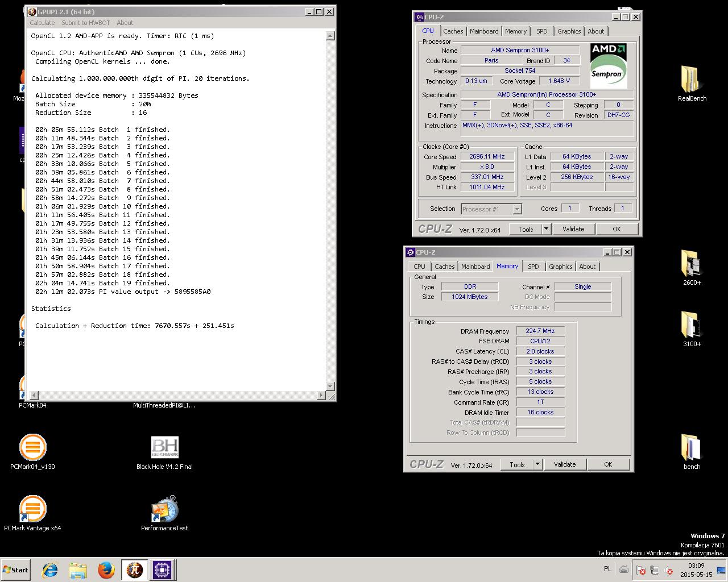
Task: Click Tools button in lower CPU-Z
Action: (517, 464)
